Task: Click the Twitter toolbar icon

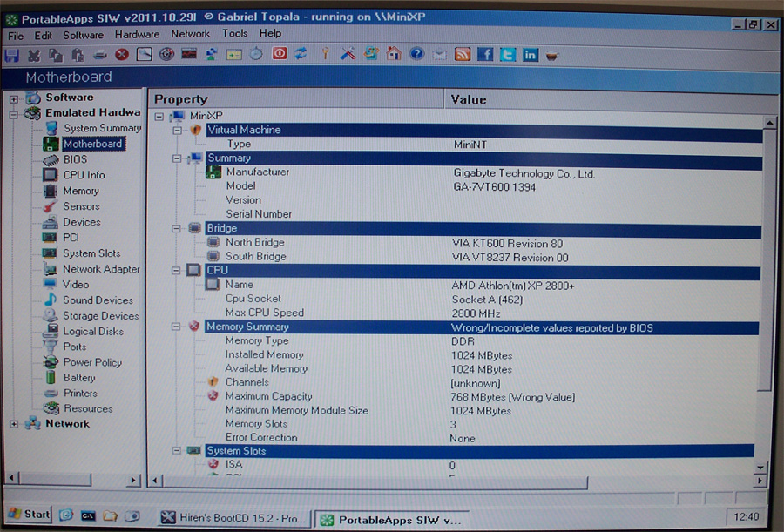Action: click(508, 55)
